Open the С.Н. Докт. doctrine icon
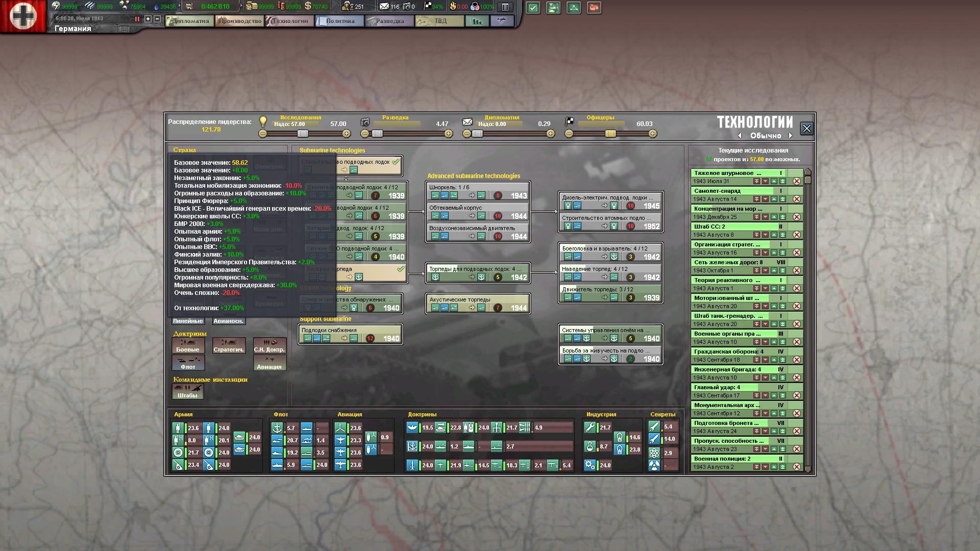This screenshot has width=980, height=551. tap(269, 345)
